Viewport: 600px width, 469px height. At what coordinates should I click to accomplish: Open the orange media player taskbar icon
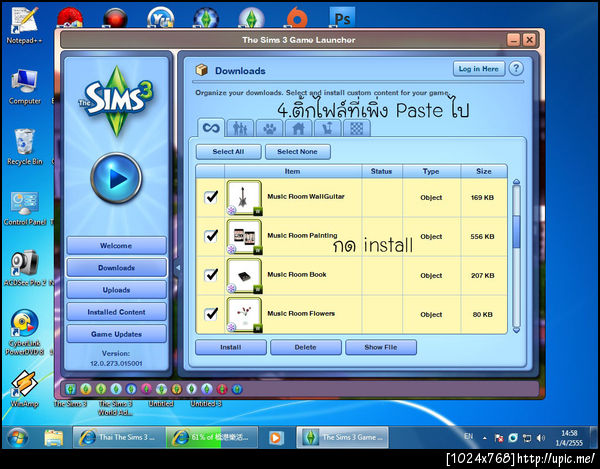pyautogui.click(x=275, y=437)
